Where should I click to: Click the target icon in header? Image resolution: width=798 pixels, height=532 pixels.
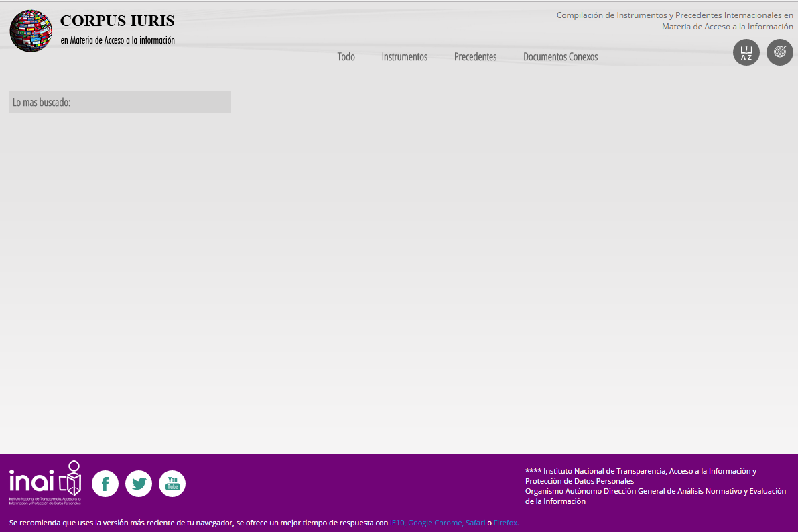click(779, 52)
